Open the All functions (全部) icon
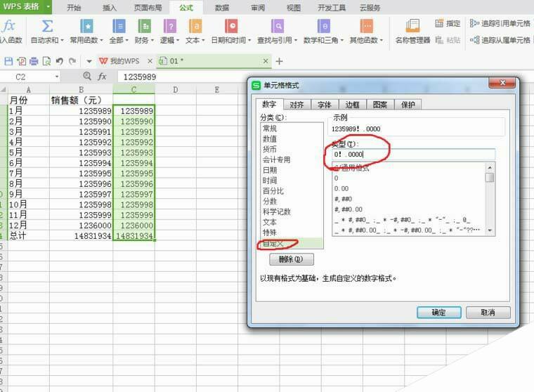Viewport: 534px width, 392px height. coord(119,26)
